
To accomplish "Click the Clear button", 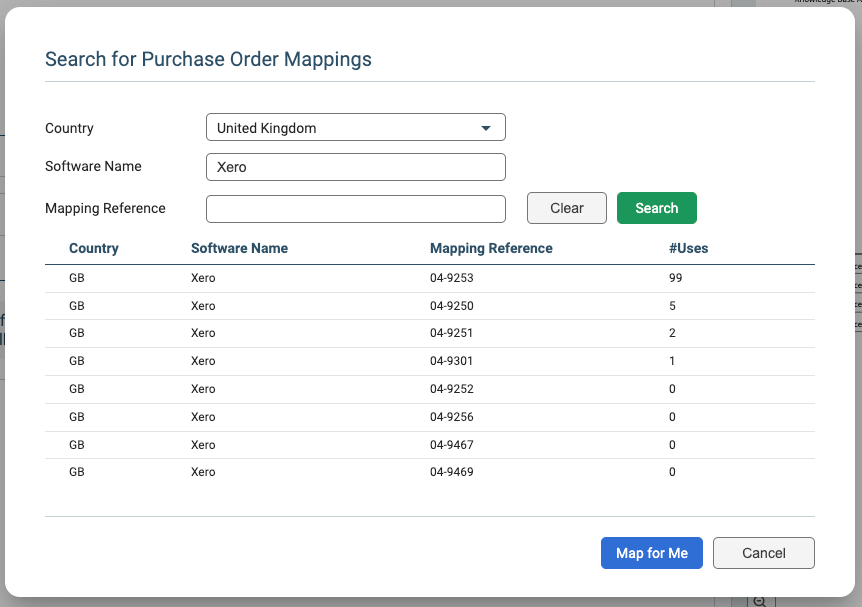I will pos(566,208).
